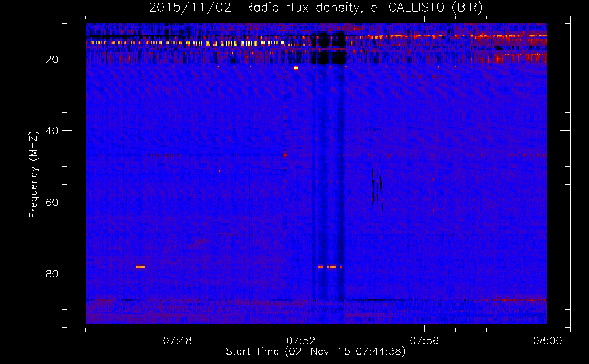The width and height of the screenshot is (589, 364).
Task: Click the "07:56" time tick label
Action: pyautogui.click(x=424, y=341)
